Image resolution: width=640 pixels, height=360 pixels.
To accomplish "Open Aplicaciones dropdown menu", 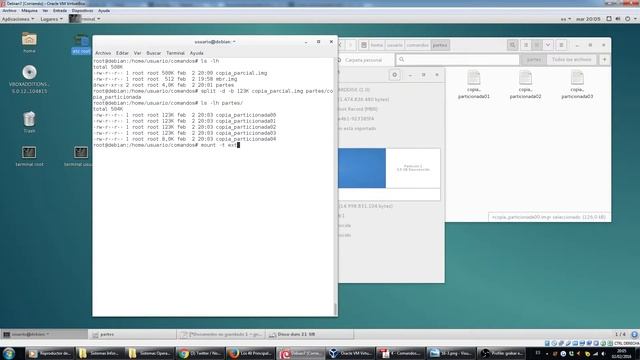I will (x=18, y=19).
